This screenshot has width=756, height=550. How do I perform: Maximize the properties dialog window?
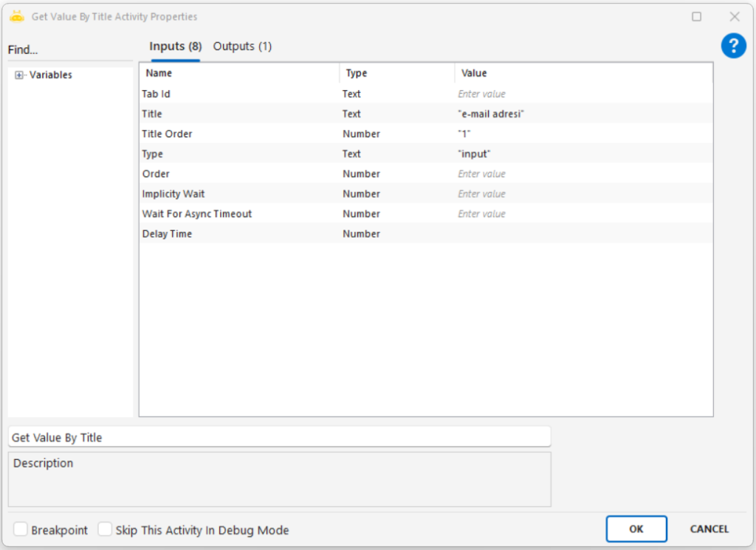coord(696,16)
